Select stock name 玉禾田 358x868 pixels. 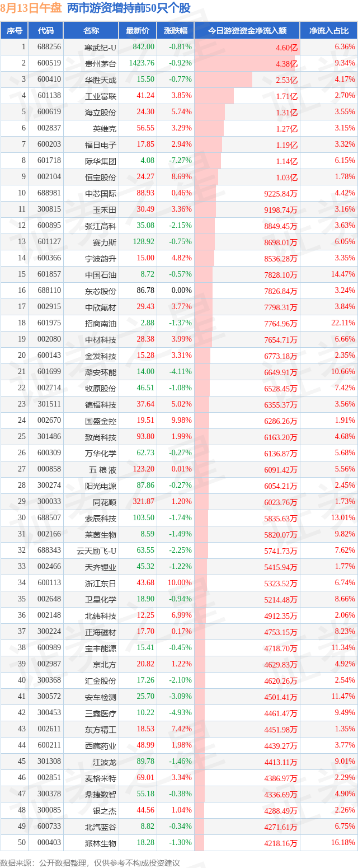pos(105,209)
